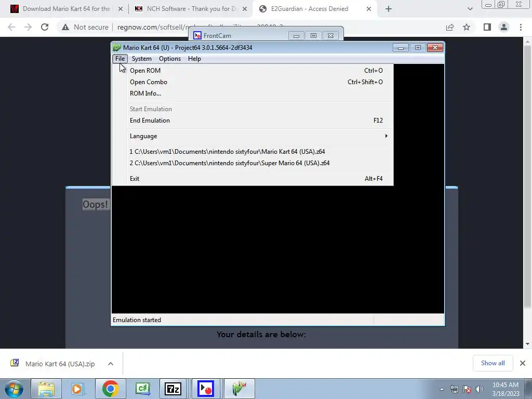
Task: Go back in Chrome
Action: pyautogui.click(x=11, y=27)
